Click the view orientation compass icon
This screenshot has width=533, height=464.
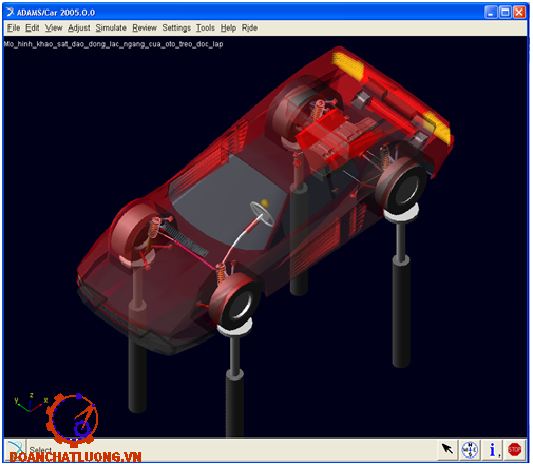(x=470, y=450)
